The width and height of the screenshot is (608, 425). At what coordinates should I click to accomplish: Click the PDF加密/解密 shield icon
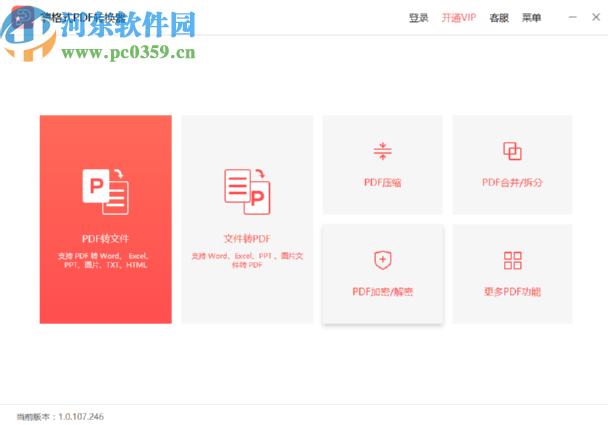pos(382,260)
